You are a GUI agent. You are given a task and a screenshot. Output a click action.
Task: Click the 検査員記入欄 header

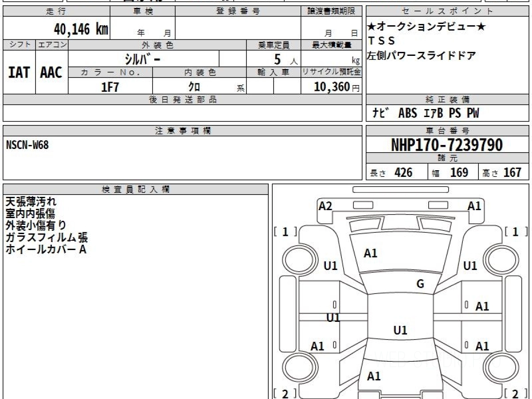click(136, 189)
